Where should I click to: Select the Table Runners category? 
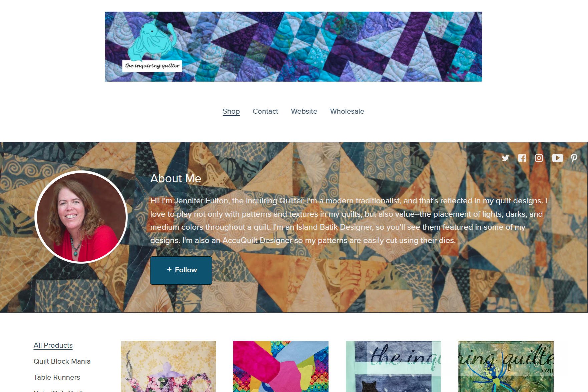click(57, 377)
